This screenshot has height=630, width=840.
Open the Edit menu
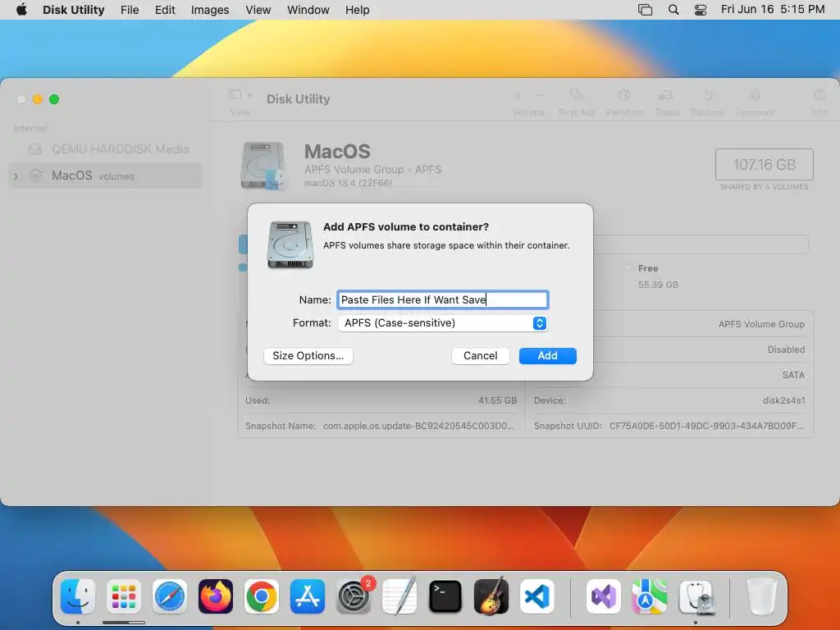tap(165, 10)
